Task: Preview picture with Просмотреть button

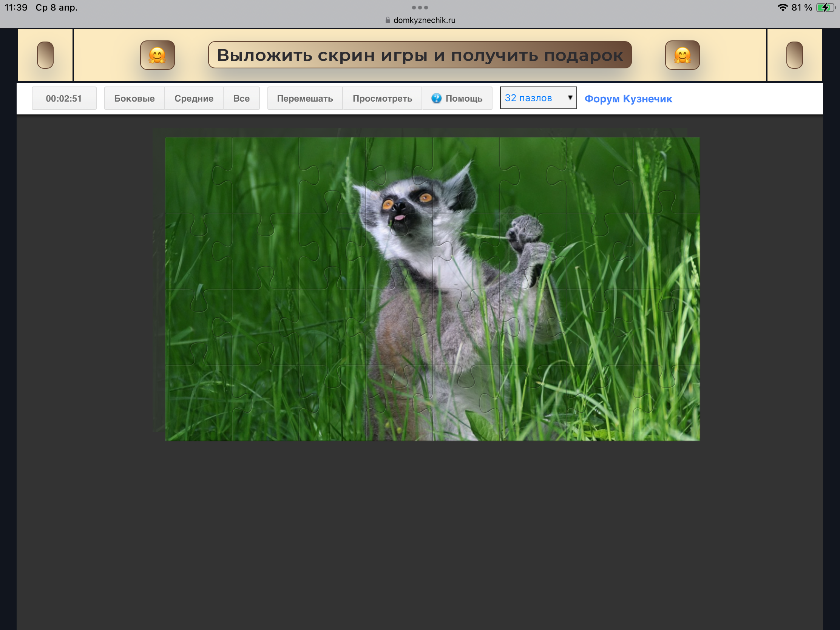Action: point(382,98)
